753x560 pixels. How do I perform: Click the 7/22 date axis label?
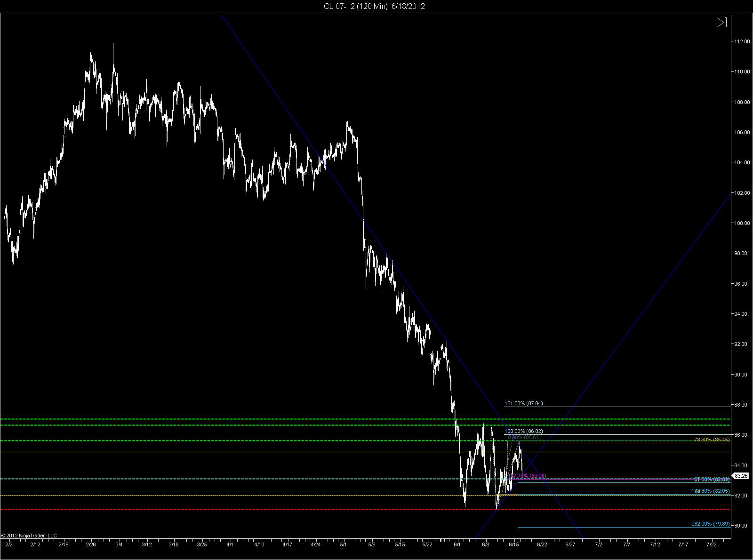[x=711, y=544]
